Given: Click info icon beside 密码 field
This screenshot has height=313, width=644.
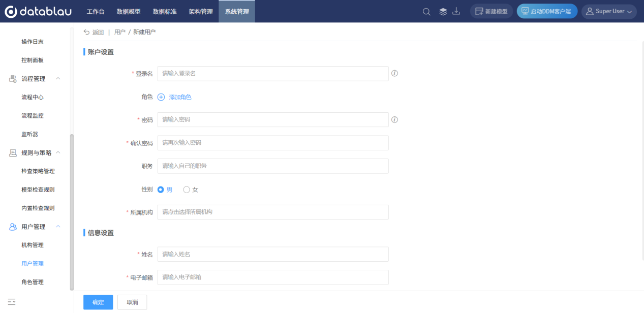Looking at the screenshot, I should click(394, 120).
